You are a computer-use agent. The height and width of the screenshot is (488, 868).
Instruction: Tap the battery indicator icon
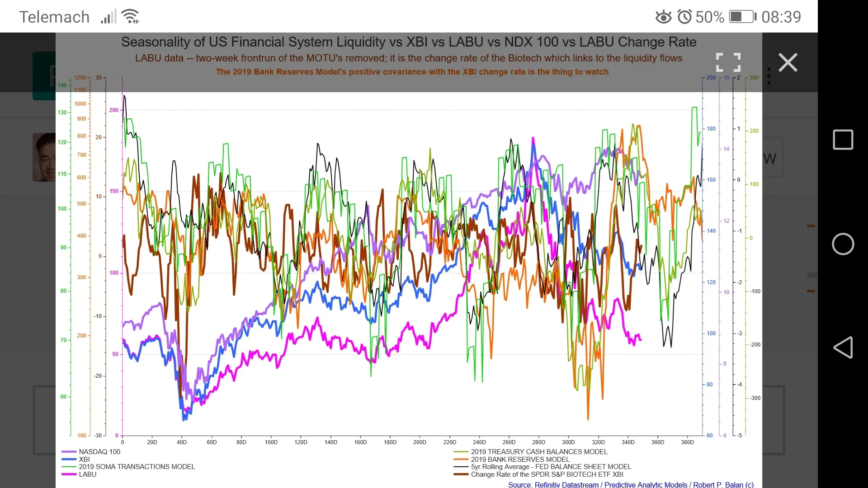pyautogui.click(x=742, y=17)
